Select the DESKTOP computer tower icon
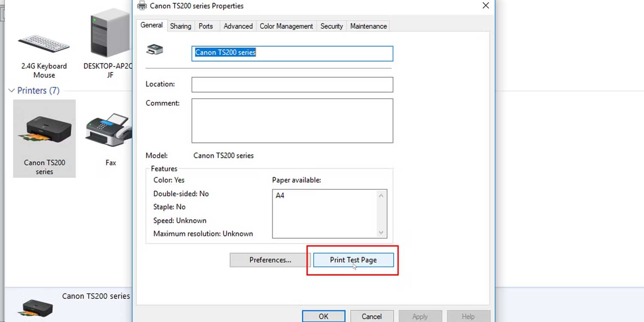Screen dimensions: 644x322 (109, 34)
